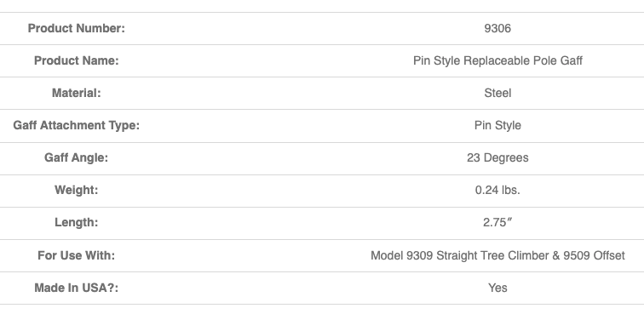Click the Gaff Angle table row

[322, 158]
